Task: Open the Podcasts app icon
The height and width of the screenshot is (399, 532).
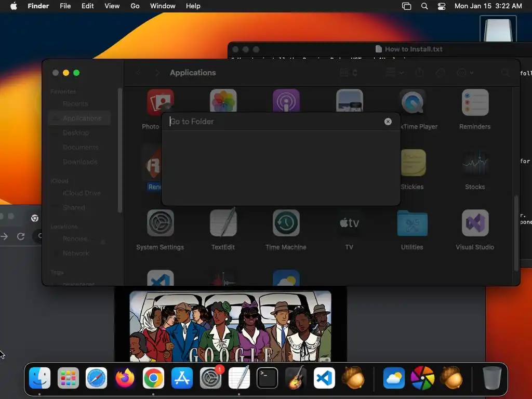Action: click(286, 101)
